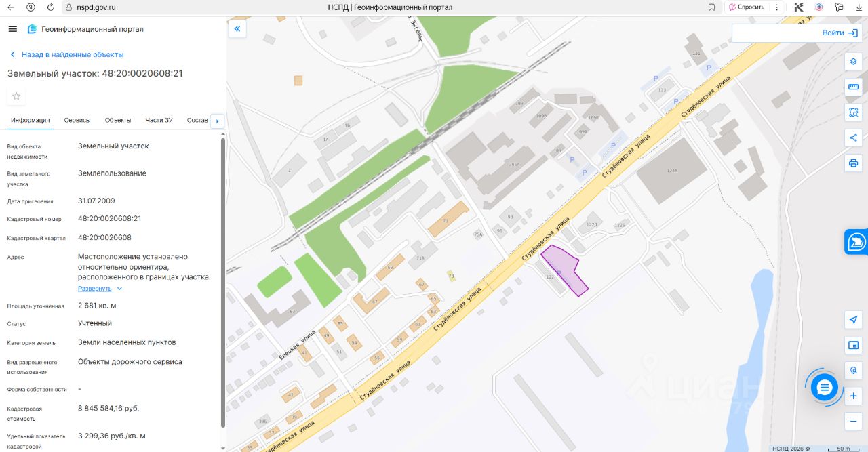Share the map view

pyautogui.click(x=854, y=138)
